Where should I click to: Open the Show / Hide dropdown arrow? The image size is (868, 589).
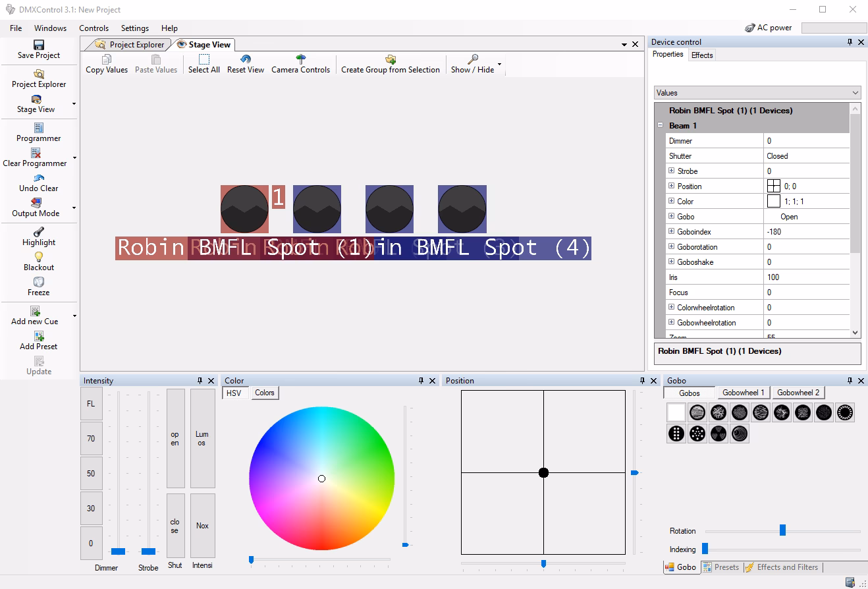(499, 65)
